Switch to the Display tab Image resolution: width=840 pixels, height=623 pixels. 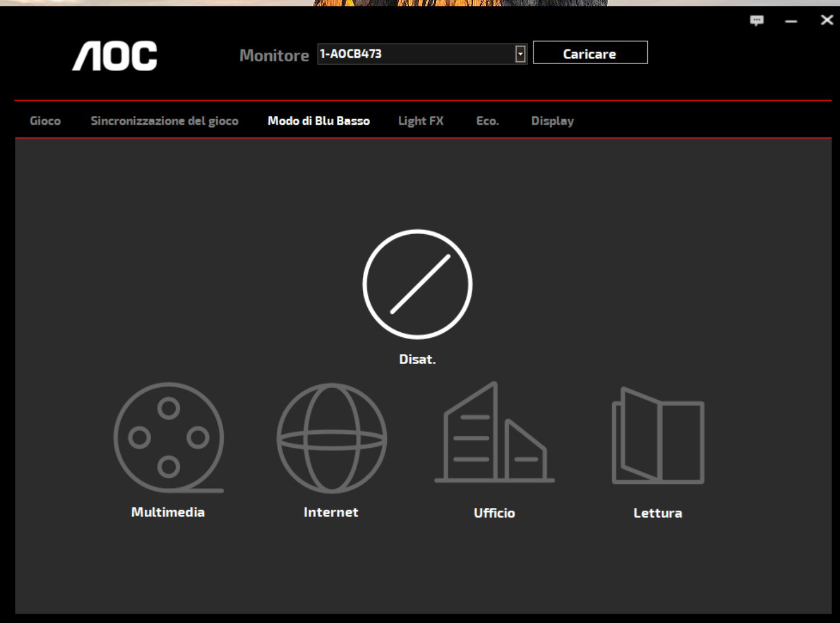(x=552, y=121)
